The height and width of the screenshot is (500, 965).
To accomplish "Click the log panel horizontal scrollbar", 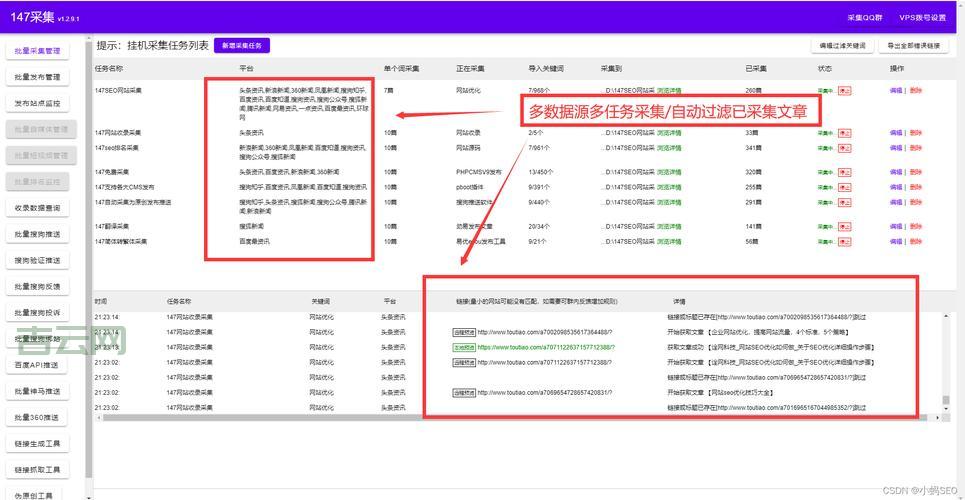I will tap(514, 417).
